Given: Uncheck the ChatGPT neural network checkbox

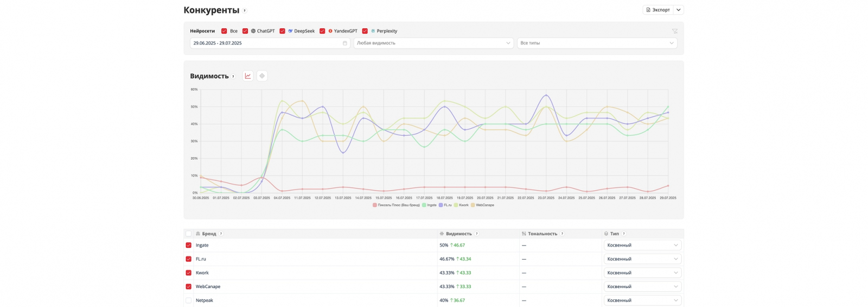Looking at the screenshot, I should click(x=245, y=31).
